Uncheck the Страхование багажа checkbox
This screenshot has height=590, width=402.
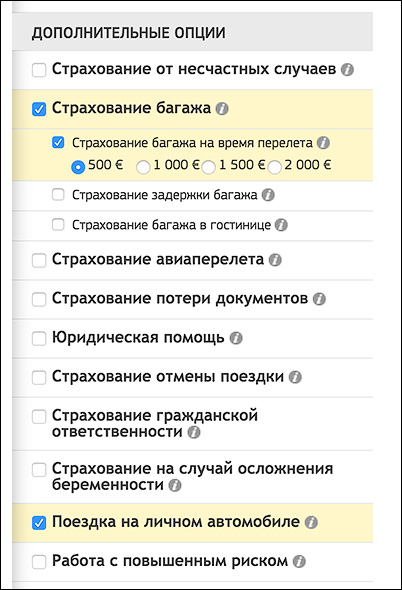point(39,109)
